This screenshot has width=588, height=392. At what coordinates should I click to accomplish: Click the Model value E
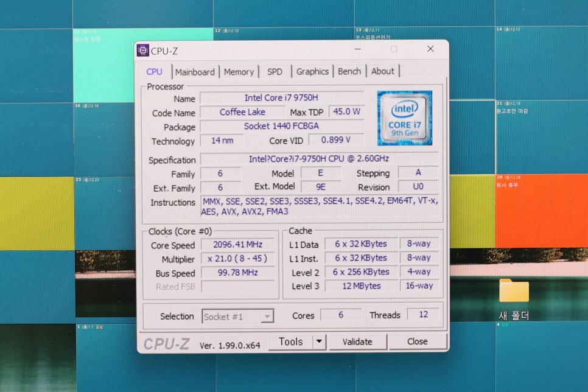[x=321, y=172]
